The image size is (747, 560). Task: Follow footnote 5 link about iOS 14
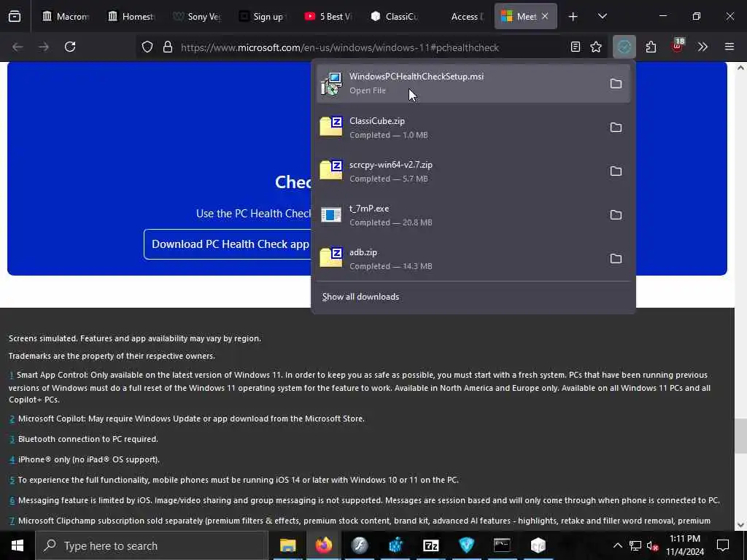12,480
